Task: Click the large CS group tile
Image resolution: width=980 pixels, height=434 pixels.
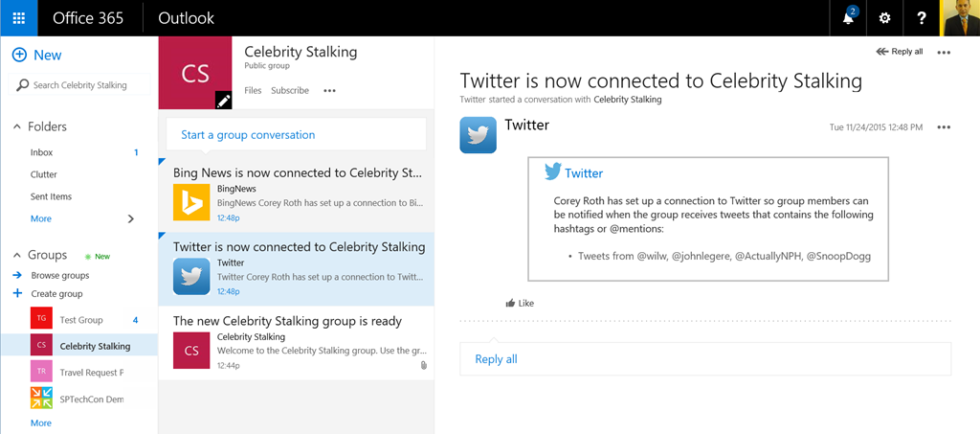Action: click(x=195, y=73)
